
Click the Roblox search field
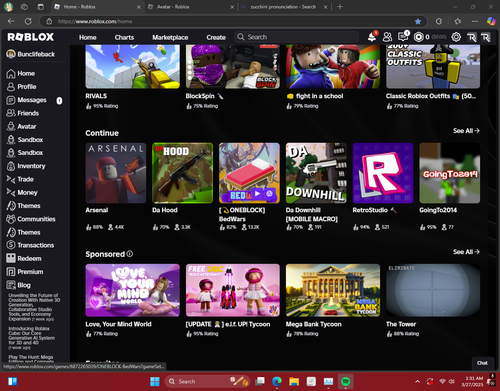(x=297, y=37)
